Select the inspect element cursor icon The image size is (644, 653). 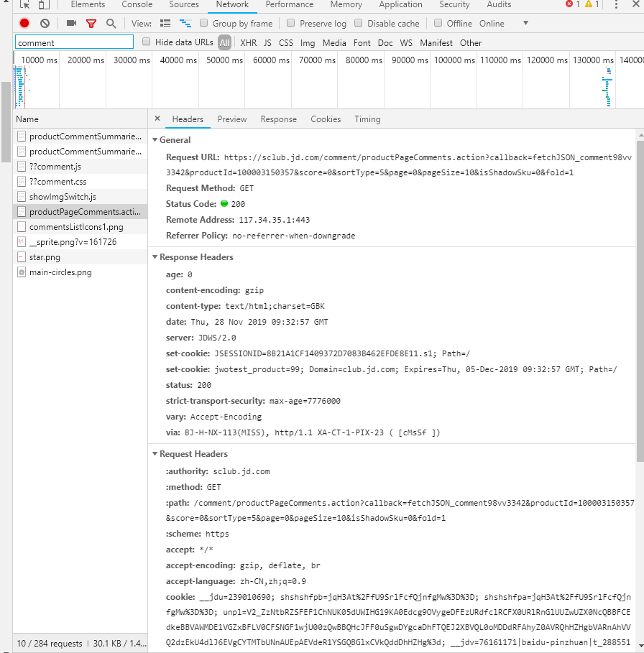[24, 4]
